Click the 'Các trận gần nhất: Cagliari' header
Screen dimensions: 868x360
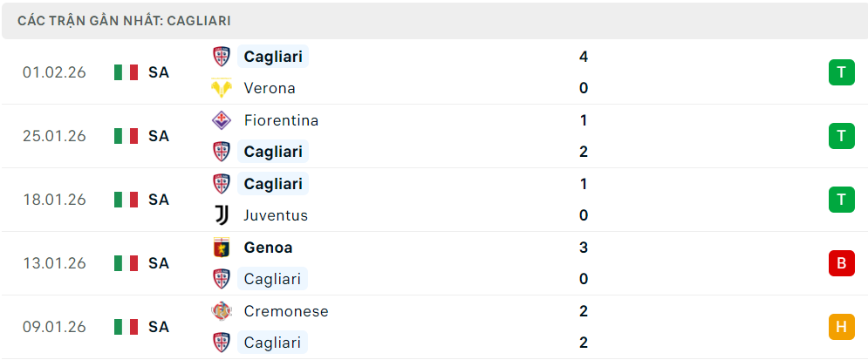[x=124, y=21]
